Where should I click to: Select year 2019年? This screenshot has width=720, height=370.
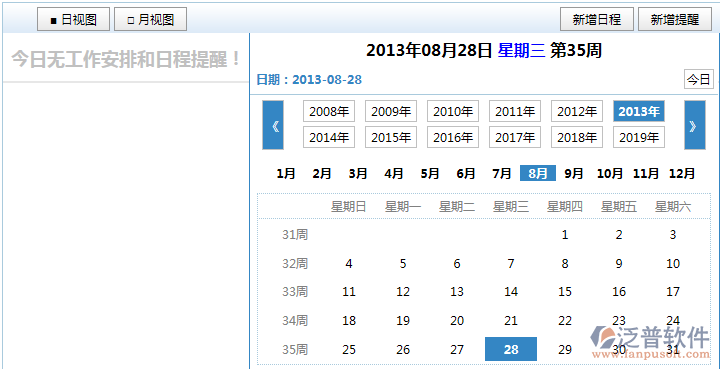pyautogui.click(x=639, y=137)
